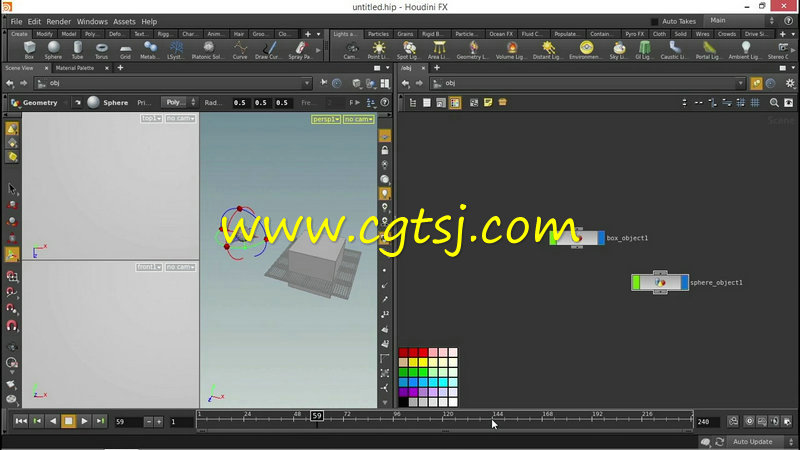Add a Camera from the shelf

click(x=351, y=50)
